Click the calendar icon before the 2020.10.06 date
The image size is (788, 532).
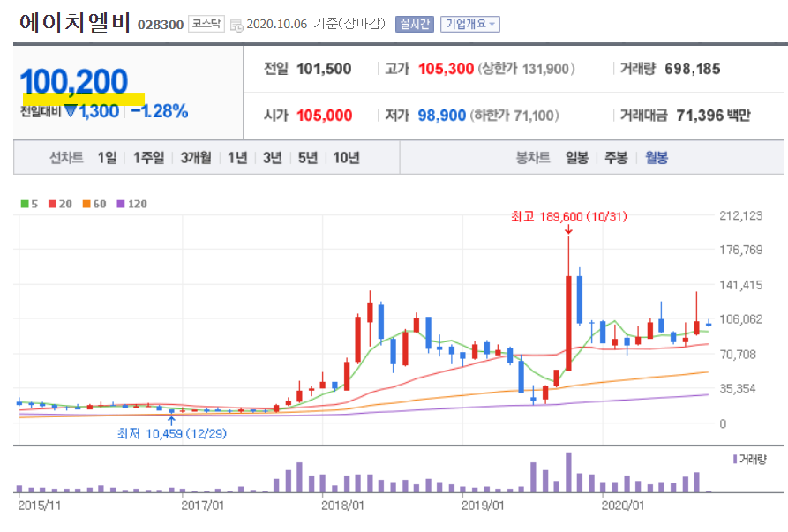coord(236,25)
